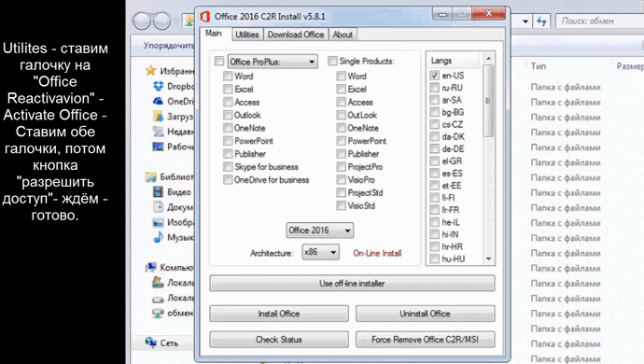This screenshot has height=364, width=644.
Task: Open the Office ProPlus edition dropdown
Action: click(273, 62)
